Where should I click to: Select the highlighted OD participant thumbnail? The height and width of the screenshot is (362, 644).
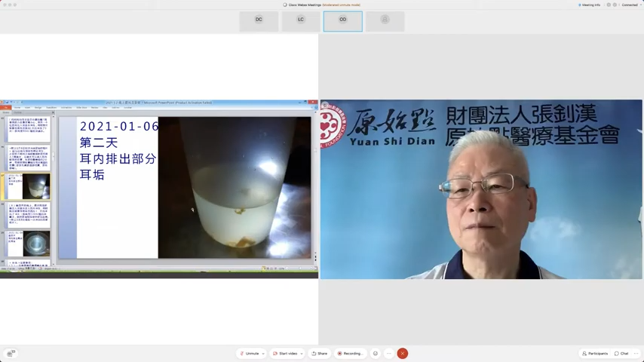343,20
